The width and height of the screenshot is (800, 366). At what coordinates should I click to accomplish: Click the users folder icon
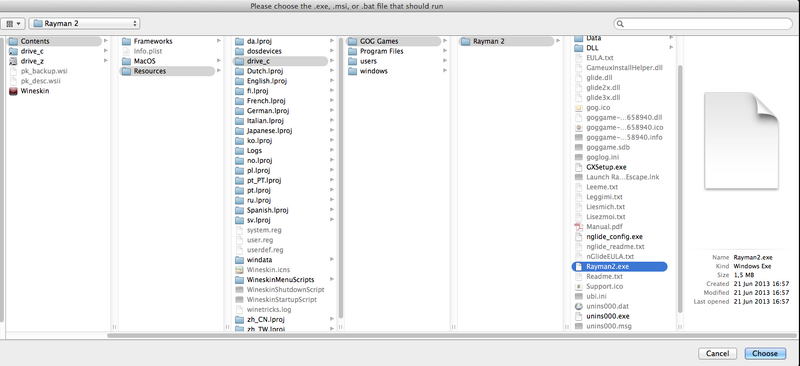pos(353,61)
